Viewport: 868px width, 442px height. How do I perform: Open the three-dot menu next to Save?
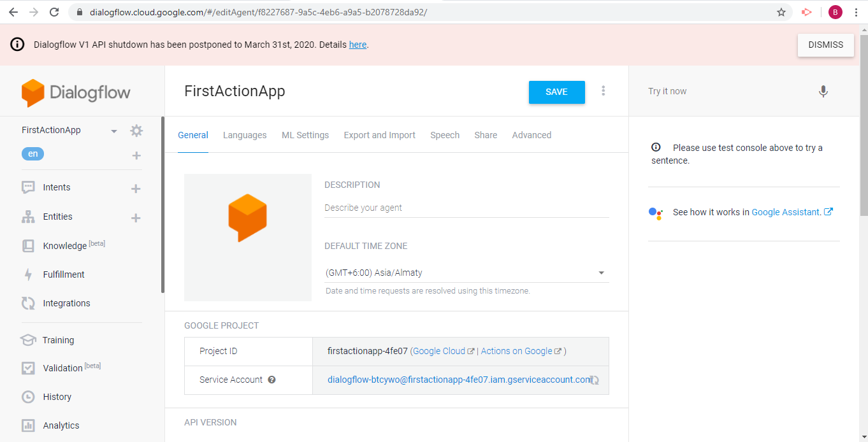click(603, 91)
